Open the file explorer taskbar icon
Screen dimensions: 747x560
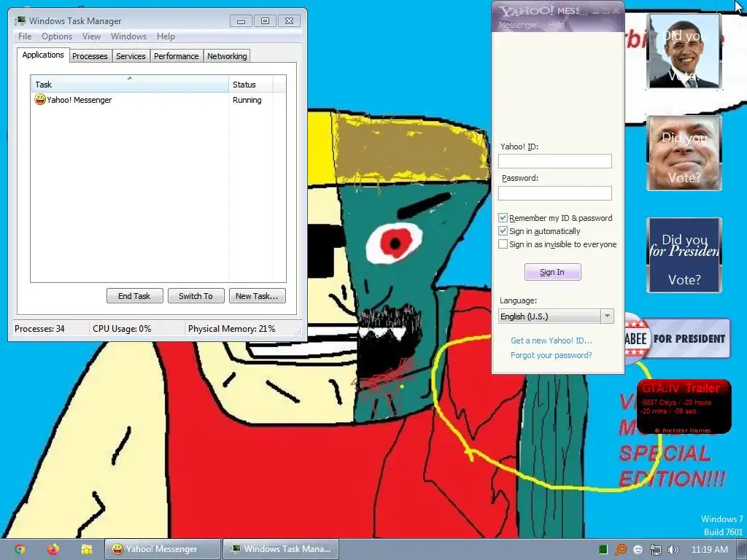(x=86, y=549)
